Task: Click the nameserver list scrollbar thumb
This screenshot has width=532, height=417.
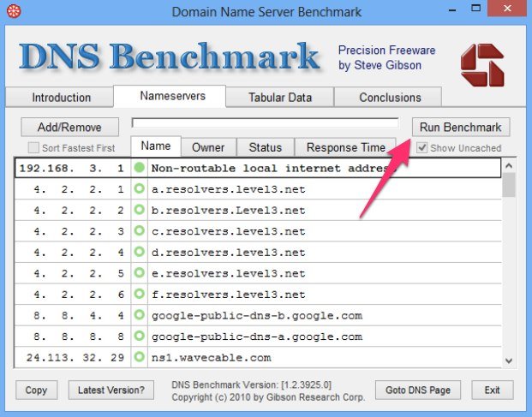Action: [509, 185]
